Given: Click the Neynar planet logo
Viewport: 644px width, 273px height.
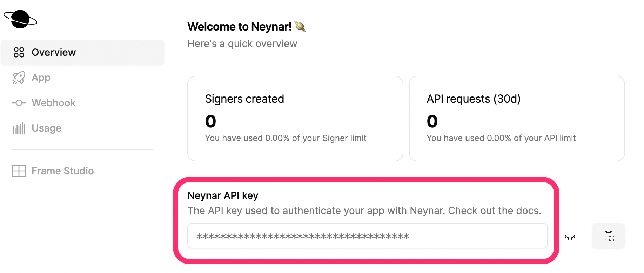Looking at the screenshot, I should coord(20,19).
